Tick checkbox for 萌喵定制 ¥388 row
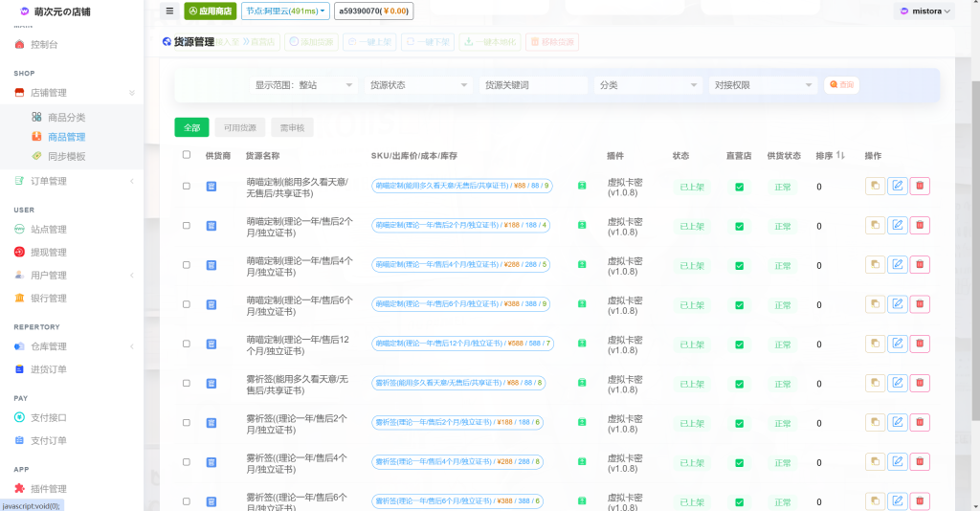 (x=187, y=304)
